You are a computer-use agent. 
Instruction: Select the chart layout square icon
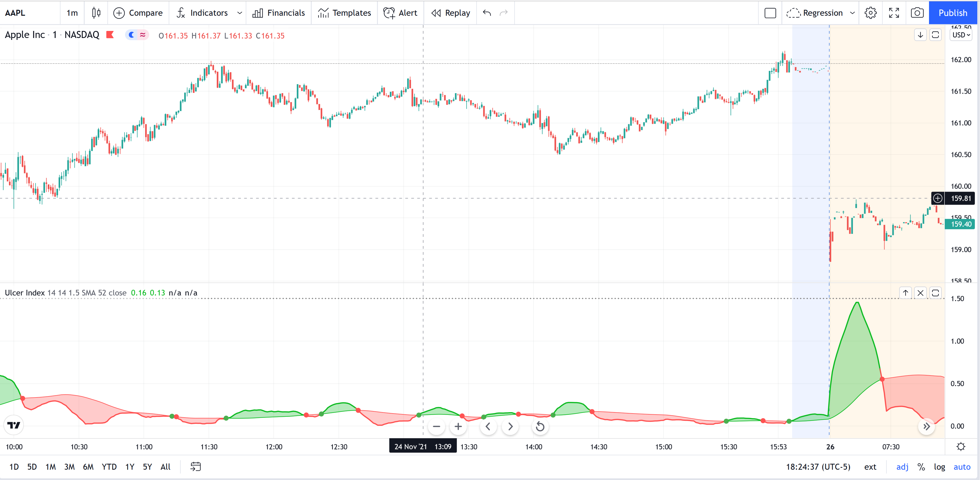coord(770,13)
